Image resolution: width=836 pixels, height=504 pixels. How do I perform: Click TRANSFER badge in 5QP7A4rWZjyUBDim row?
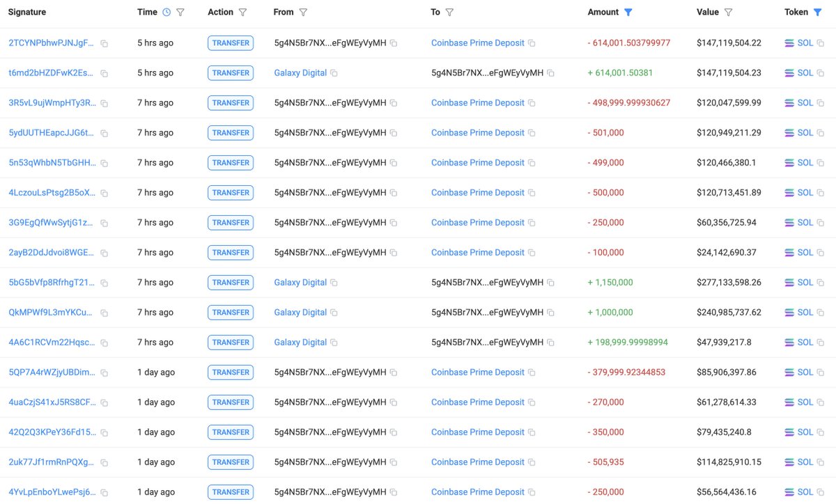click(231, 372)
